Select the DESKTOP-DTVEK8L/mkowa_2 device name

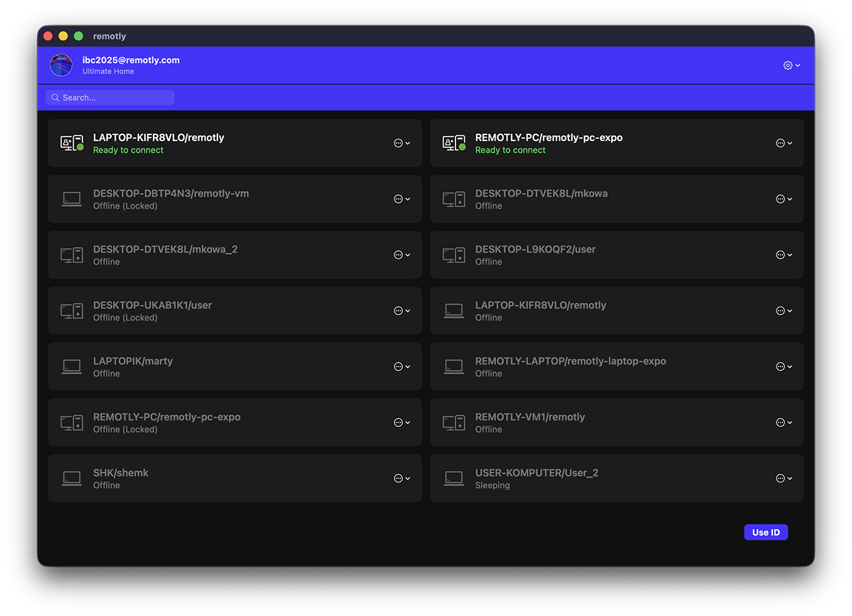click(166, 249)
